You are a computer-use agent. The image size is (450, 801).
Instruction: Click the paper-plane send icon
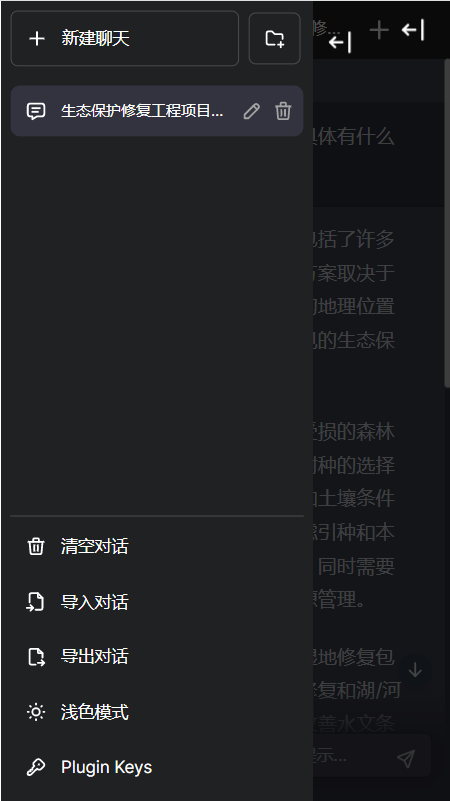tap(406, 759)
